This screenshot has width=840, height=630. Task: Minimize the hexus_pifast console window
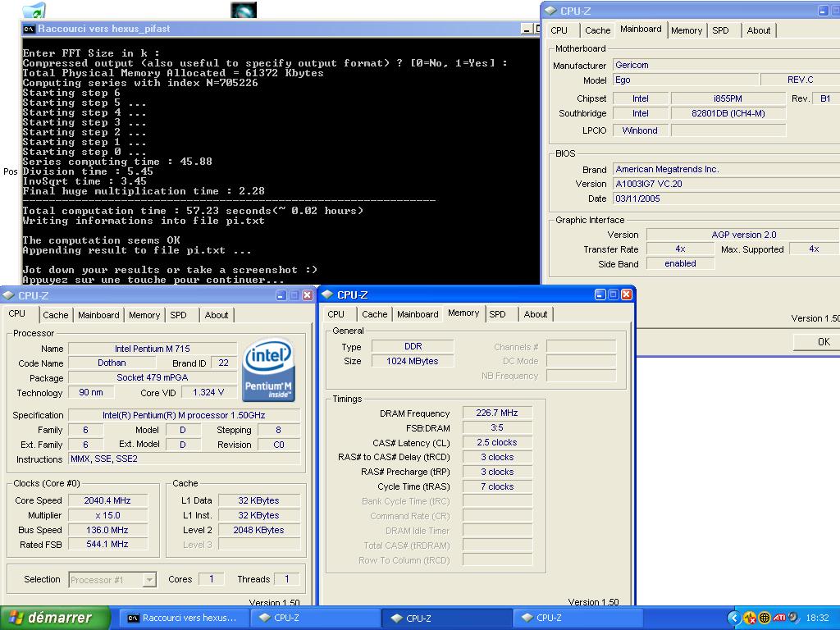click(x=526, y=29)
